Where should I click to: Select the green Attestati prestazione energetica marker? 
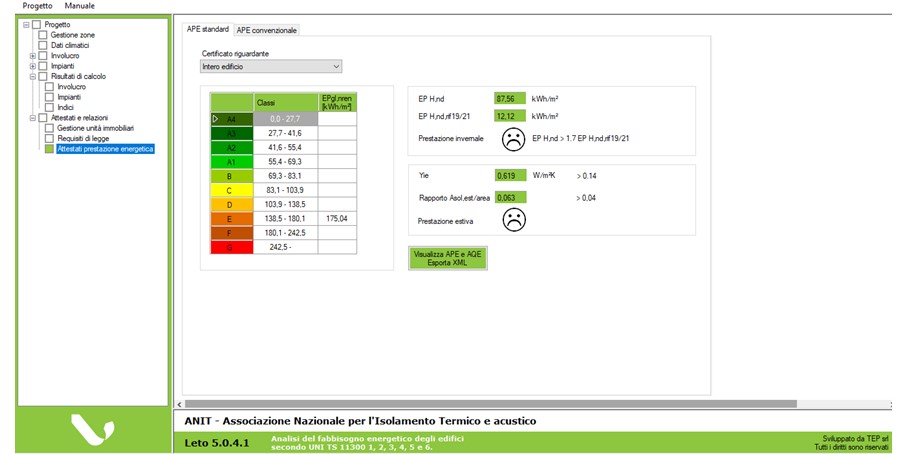pyautogui.click(x=49, y=149)
